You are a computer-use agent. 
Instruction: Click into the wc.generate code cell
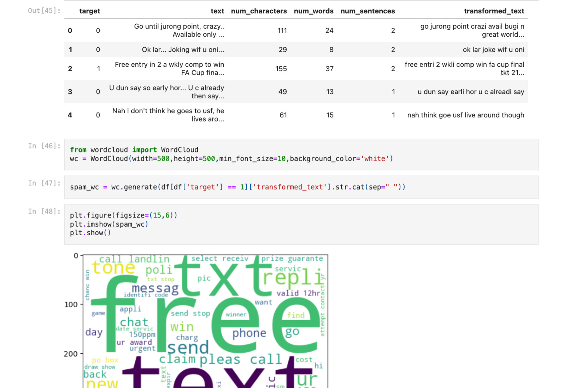click(x=301, y=187)
